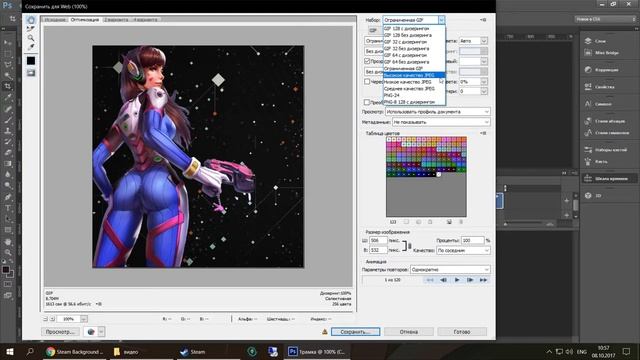The image size is (640, 360).
Task: Click the lock color icon under color table
Action: click(430, 222)
